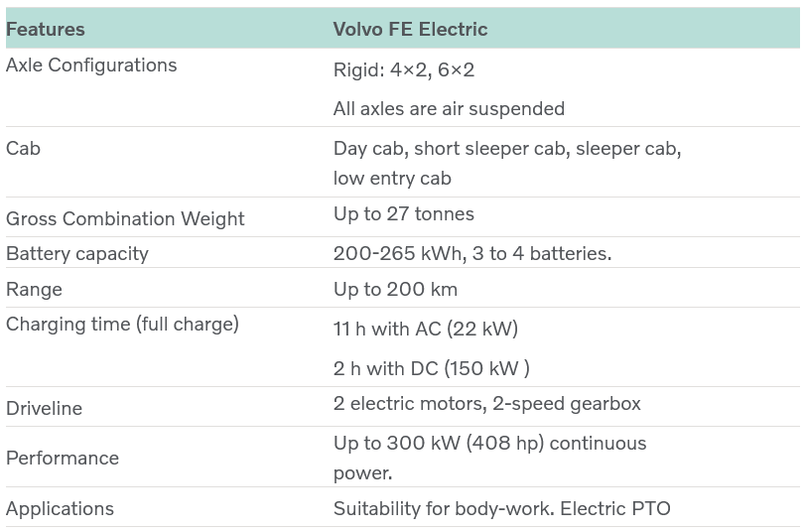This screenshot has width=805, height=532.
Task: Select the Gross Combination Weight label
Action: pos(125,218)
